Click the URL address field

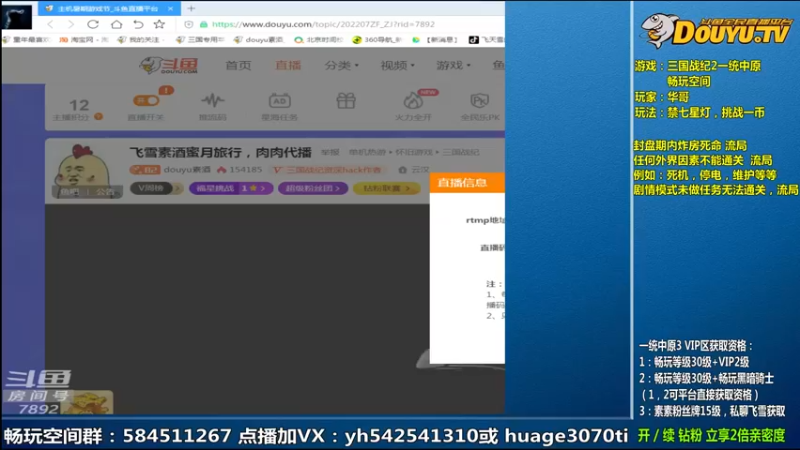pyautogui.click(x=323, y=24)
